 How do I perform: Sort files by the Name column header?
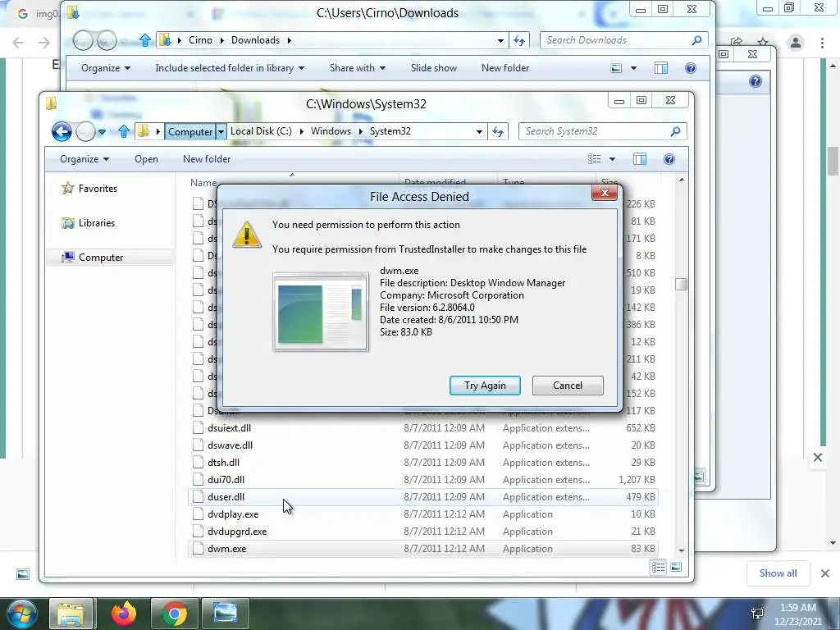[x=203, y=182]
